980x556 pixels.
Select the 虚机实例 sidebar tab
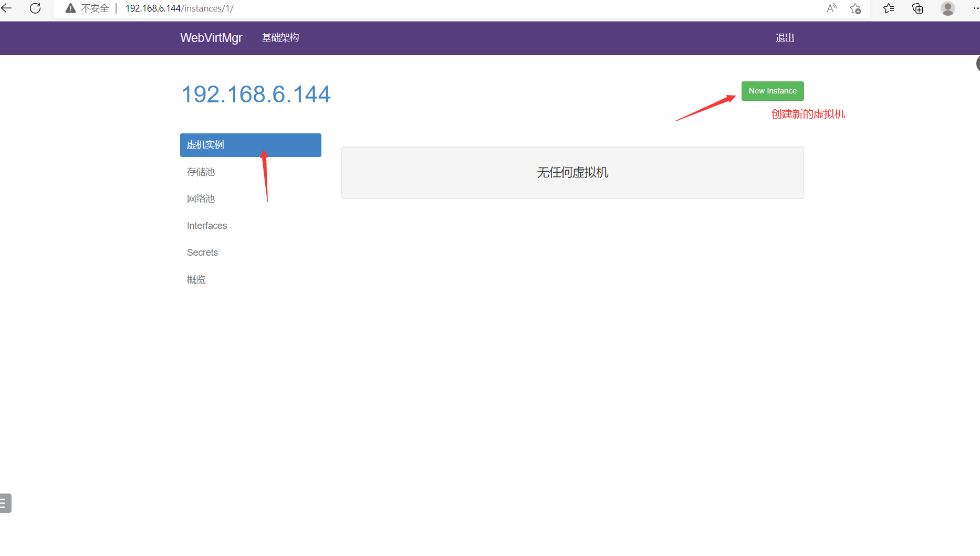[x=251, y=145]
